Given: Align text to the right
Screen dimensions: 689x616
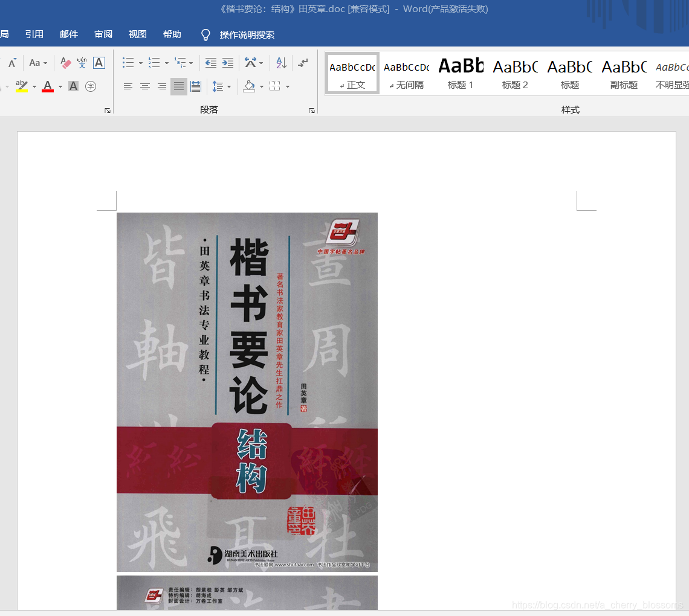Looking at the screenshot, I should pyautogui.click(x=162, y=86).
